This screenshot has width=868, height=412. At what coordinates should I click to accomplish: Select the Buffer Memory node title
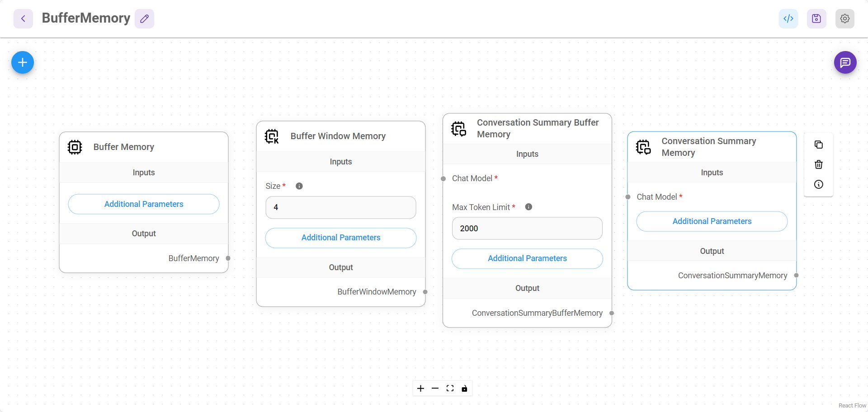[x=124, y=147]
